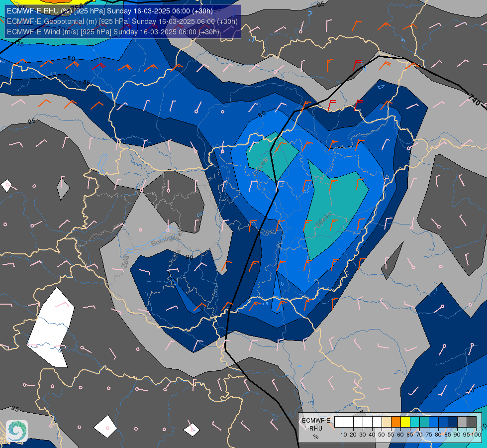Viewport: 487px width, 448px height.
Task: Pick the bright blue 75–80 legend swatch
Action: [434, 422]
